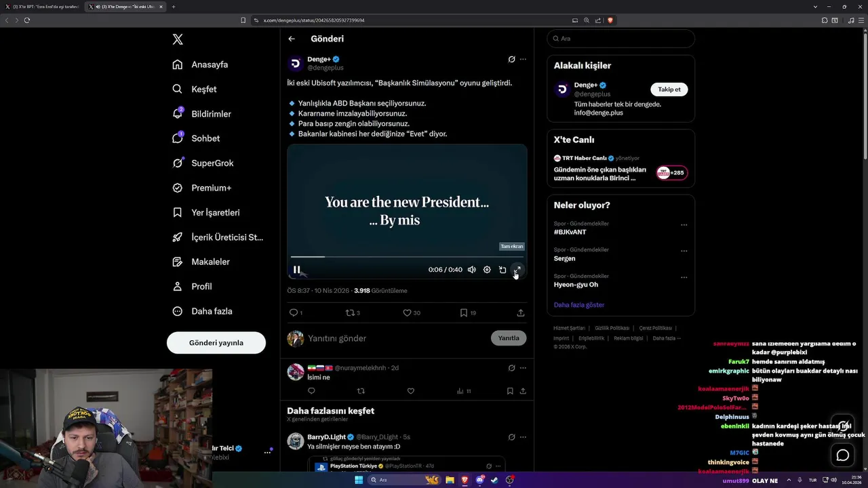The width and height of the screenshot is (868, 488).
Task: Open SuperGrok from the sidebar
Action: point(203,163)
